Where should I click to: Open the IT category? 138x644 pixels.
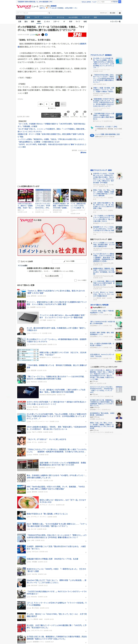click(x=64, y=22)
